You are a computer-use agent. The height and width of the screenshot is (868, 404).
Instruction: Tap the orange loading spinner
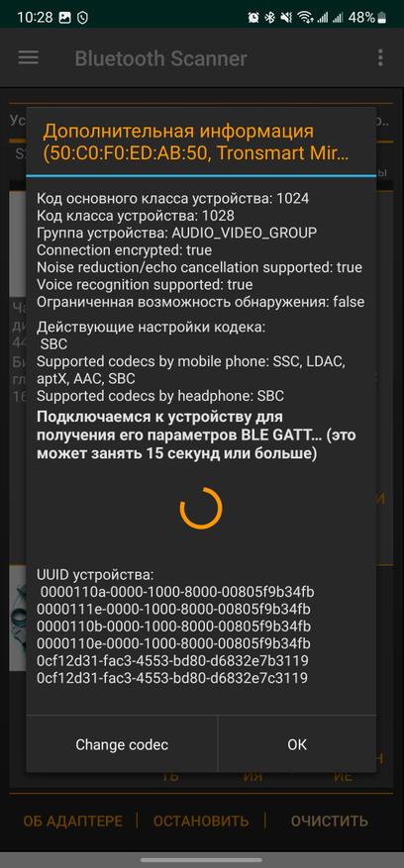pos(201,508)
